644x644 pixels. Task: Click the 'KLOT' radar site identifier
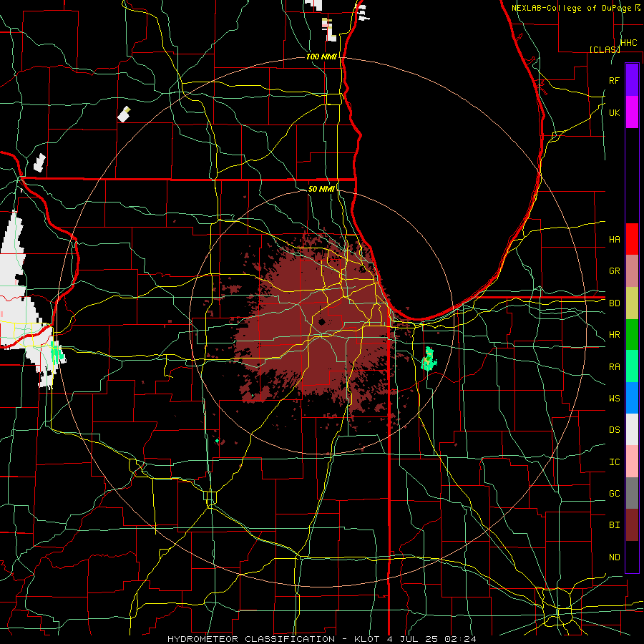tap(368, 639)
